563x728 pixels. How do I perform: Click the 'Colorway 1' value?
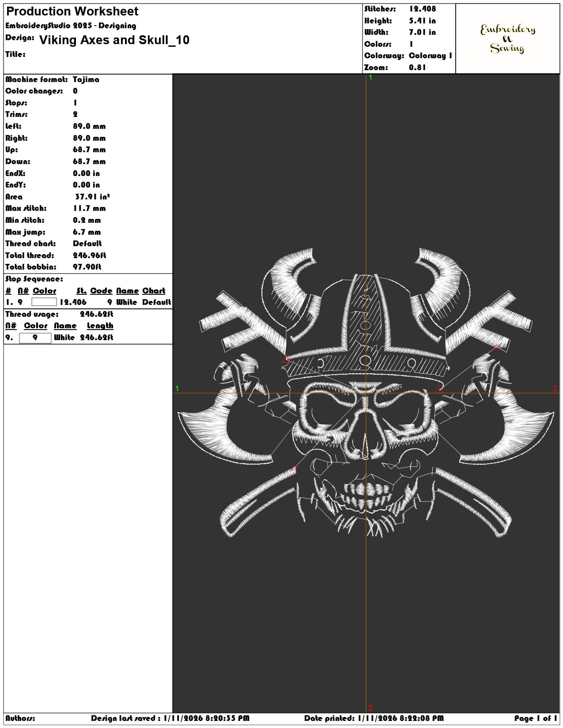click(431, 56)
